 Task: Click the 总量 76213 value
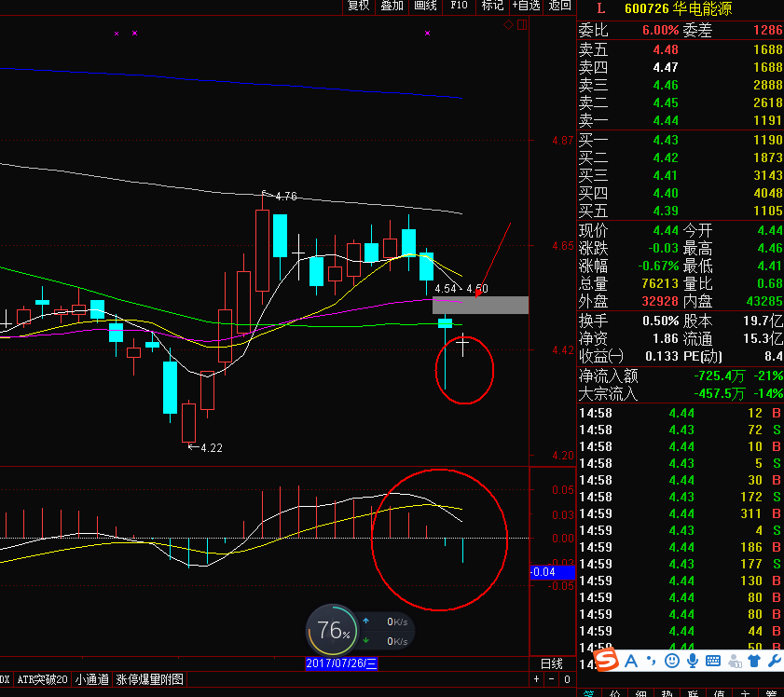click(x=659, y=283)
